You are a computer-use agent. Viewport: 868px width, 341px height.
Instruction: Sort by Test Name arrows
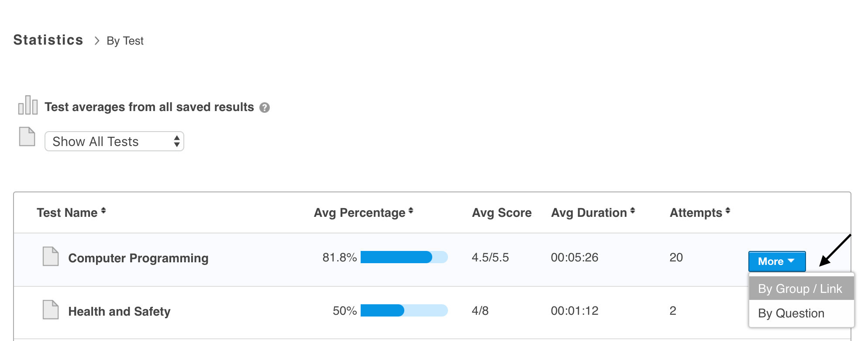click(103, 211)
